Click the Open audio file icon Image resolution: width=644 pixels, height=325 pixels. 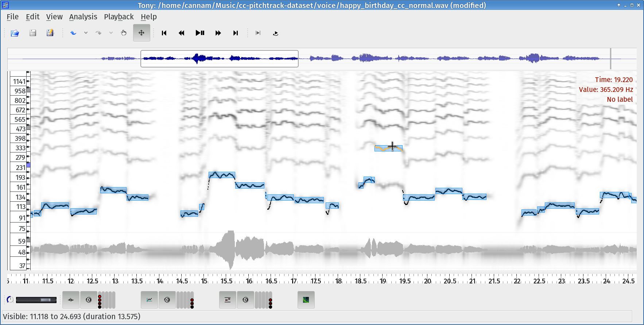[15, 33]
